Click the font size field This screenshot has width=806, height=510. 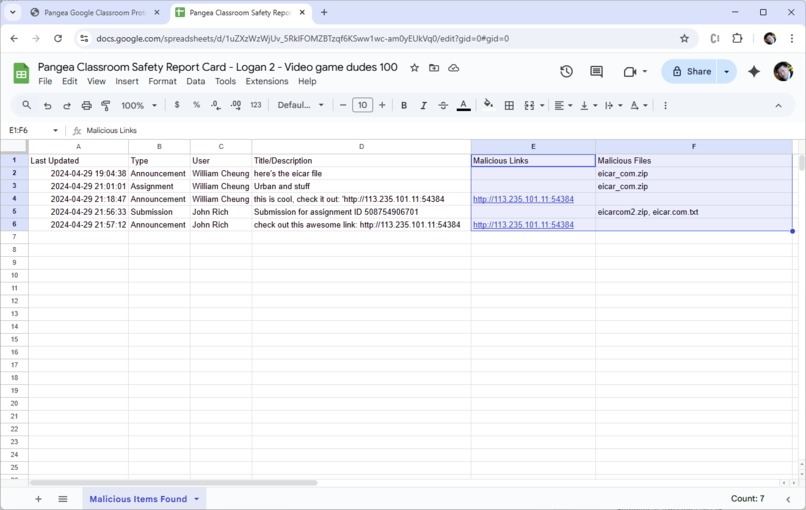362,105
